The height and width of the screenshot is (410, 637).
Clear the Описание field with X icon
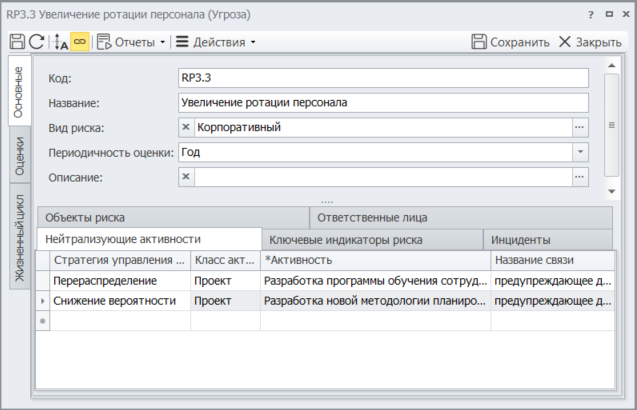click(x=186, y=177)
